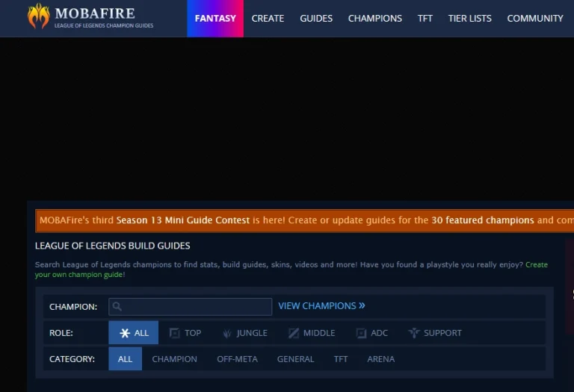Viewport: 574px width, 392px height.
Task: Select the Jungle role icon
Action: click(227, 333)
